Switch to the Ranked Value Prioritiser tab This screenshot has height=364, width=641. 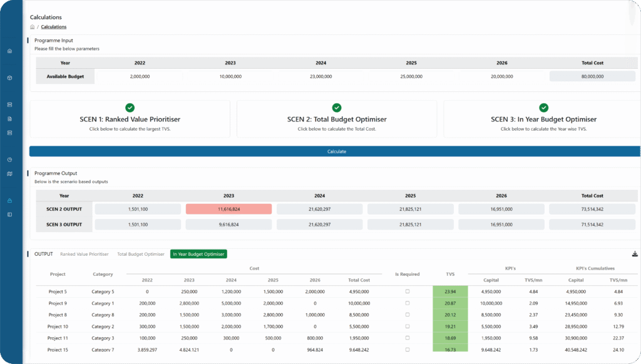[x=85, y=254]
